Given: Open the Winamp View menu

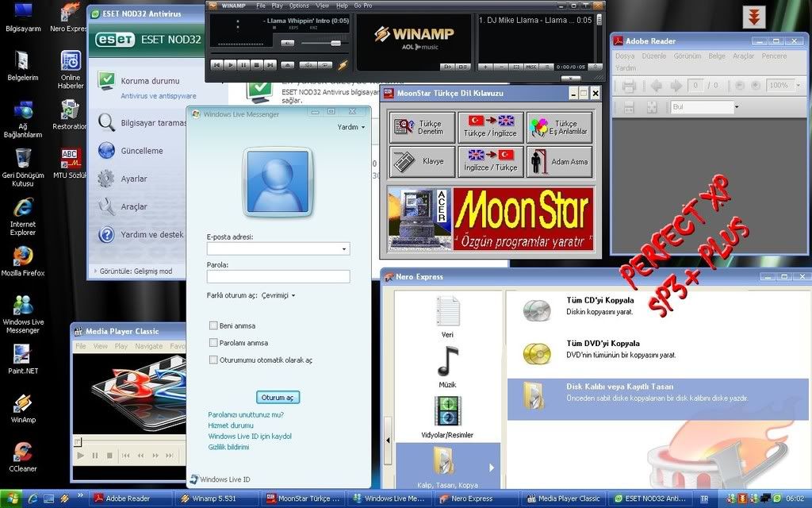Looking at the screenshot, I should tap(322, 6).
